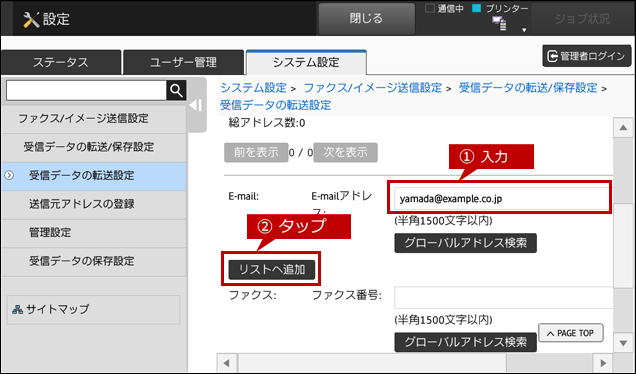Follow the ファクス/イメージ送信設定 breadcrumb link

coord(373,88)
